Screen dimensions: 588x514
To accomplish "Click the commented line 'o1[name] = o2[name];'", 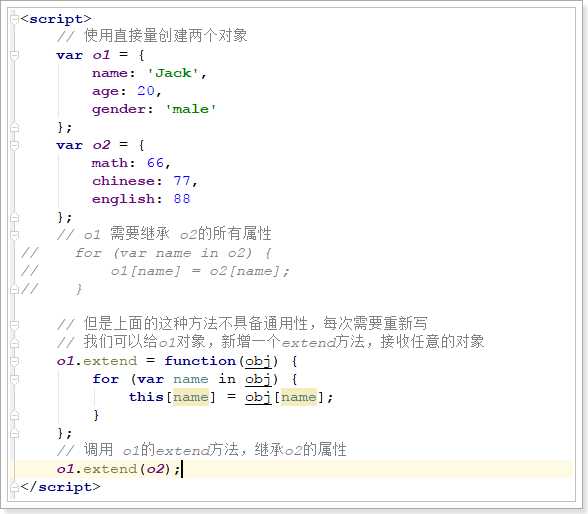I will click(x=200, y=271).
